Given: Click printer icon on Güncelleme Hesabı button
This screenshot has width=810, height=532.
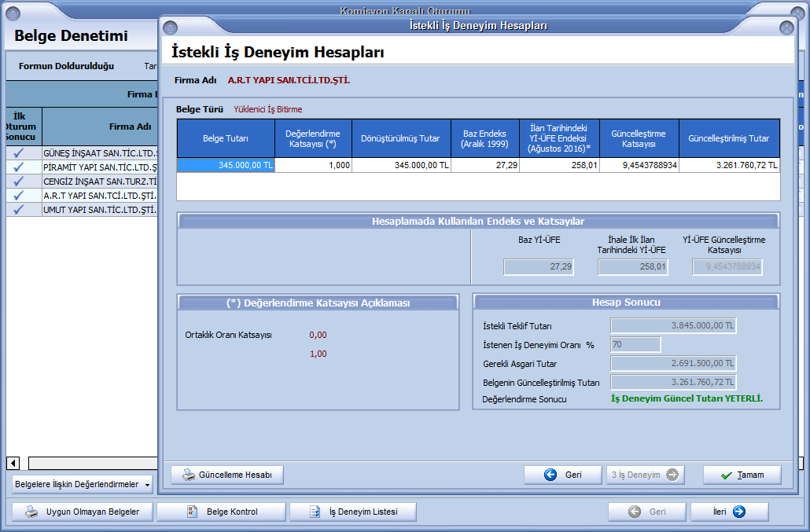Looking at the screenshot, I should (189, 475).
